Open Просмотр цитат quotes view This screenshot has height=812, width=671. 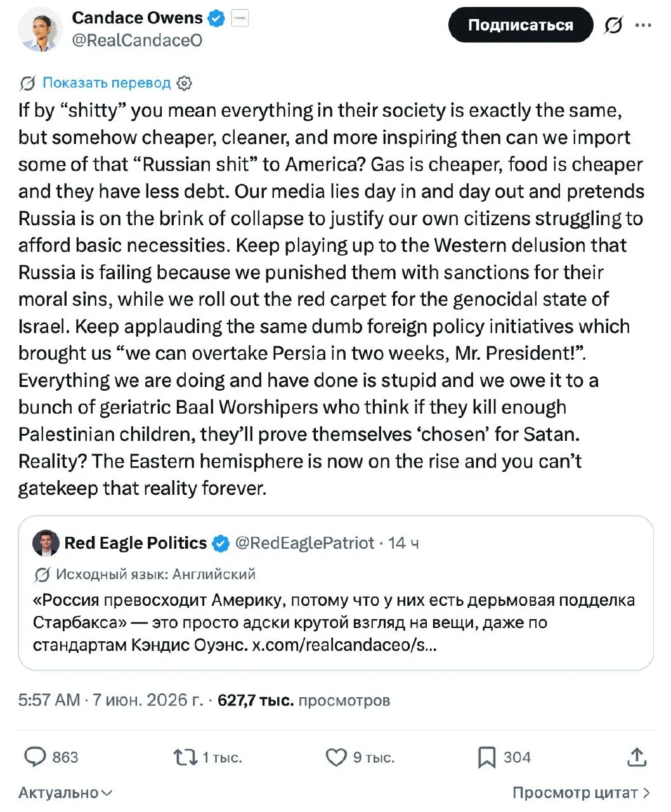(582, 793)
